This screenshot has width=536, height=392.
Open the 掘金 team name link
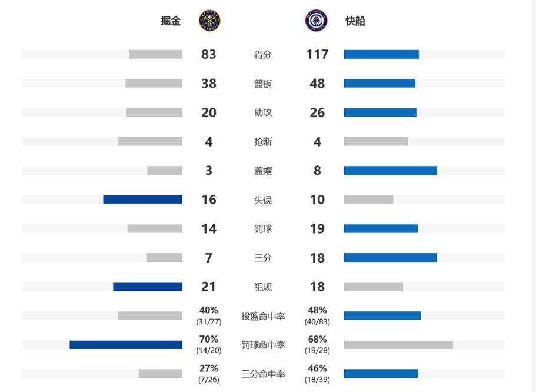point(171,21)
